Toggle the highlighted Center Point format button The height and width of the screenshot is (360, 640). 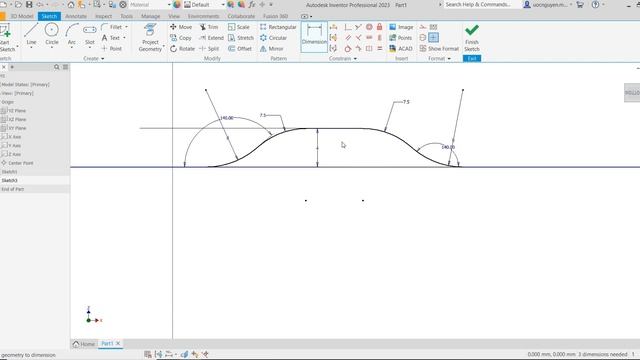[x=433, y=38]
